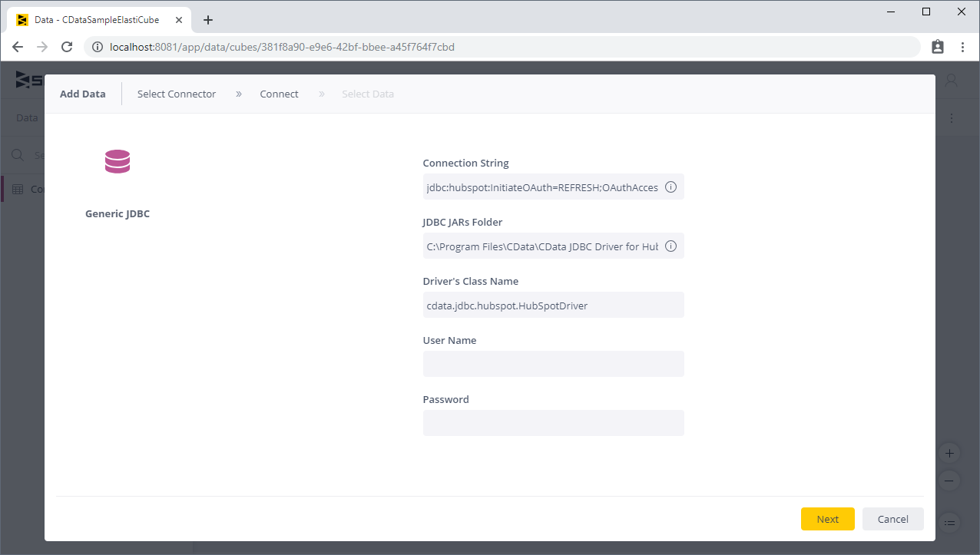Click the User Name input field
The image size is (980, 555).
[x=553, y=364]
